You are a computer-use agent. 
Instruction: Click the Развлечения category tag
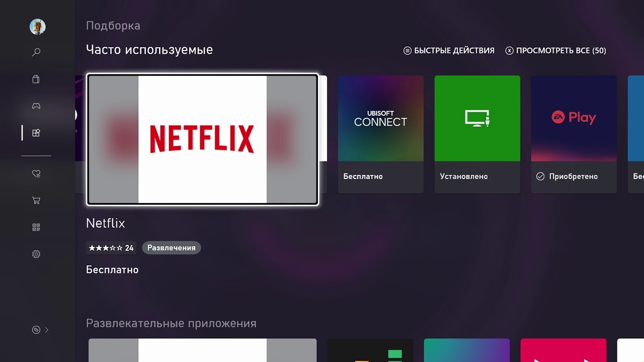click(x=172, y=248)
